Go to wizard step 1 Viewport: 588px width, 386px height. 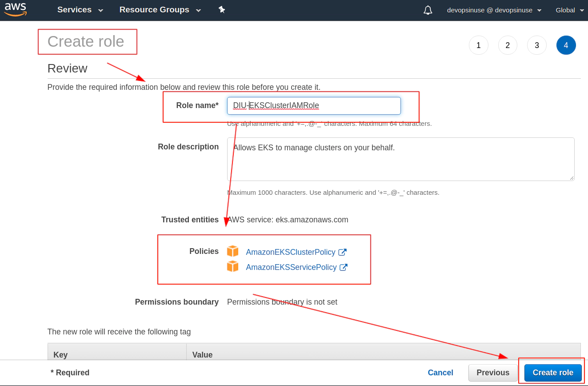479,45
